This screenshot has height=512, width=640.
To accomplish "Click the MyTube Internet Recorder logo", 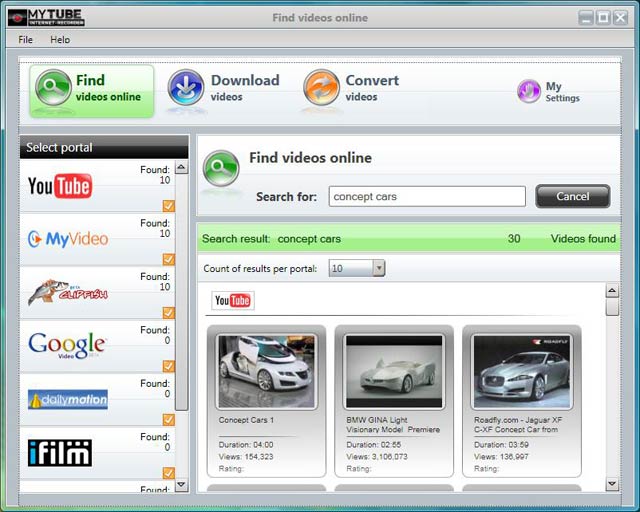I will (46, 18).
